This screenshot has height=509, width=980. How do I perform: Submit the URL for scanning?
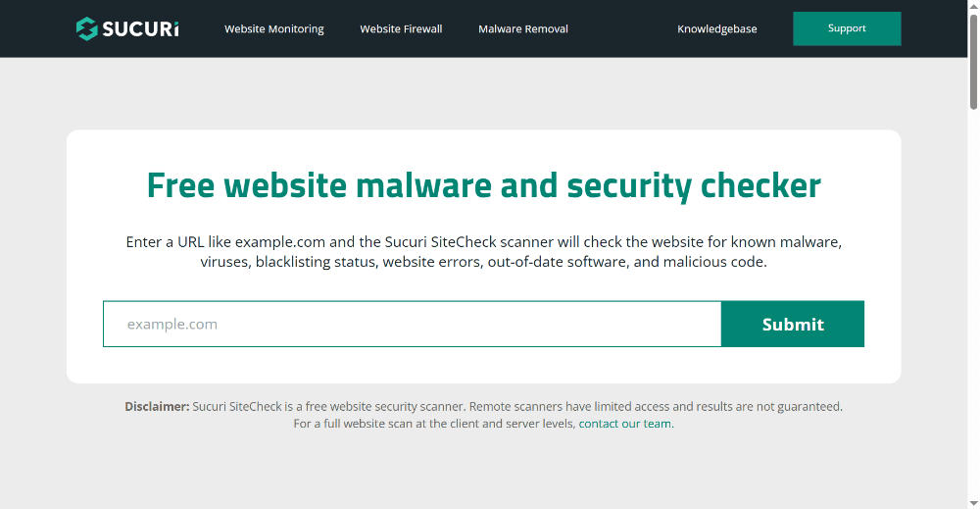[793, 324]
